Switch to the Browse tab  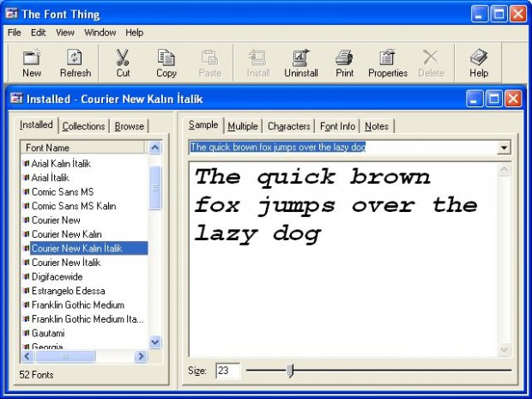point(130,126)
